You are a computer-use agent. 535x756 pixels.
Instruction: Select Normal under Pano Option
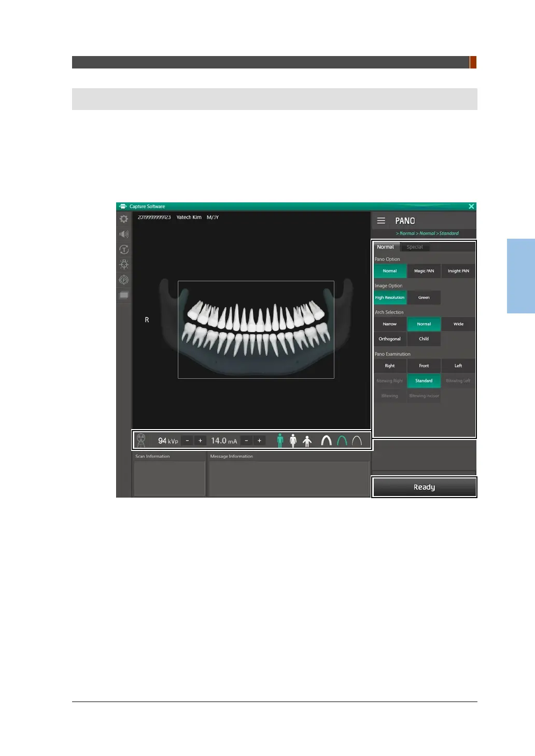(x=390, y=271)
